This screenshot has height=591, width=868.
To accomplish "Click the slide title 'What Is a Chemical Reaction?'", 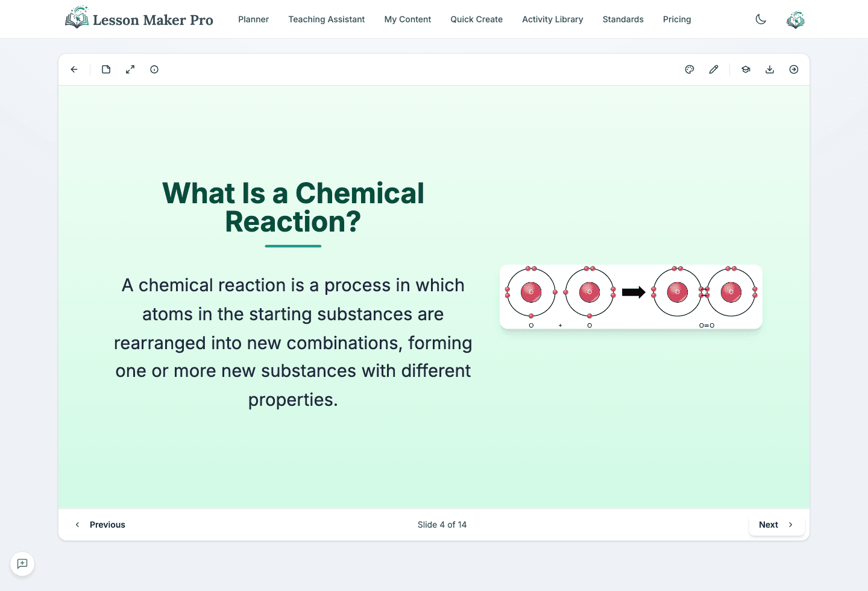I will coord(293,207).
